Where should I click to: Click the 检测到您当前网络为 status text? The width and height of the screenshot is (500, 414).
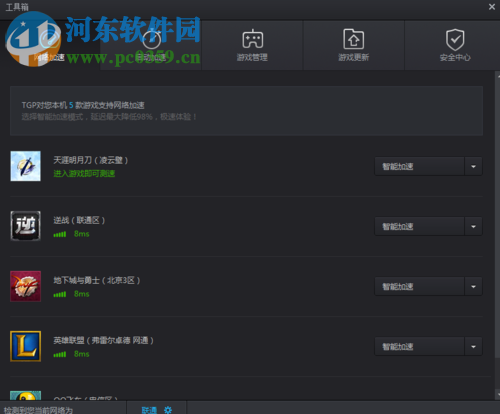tap(38, 410)
